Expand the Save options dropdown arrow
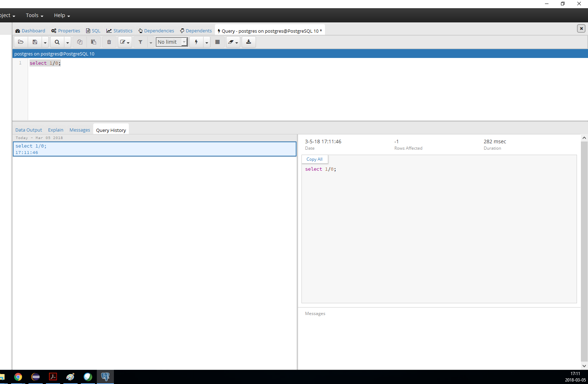The width and height of the screenshot is (588, 384). point(45,42)
